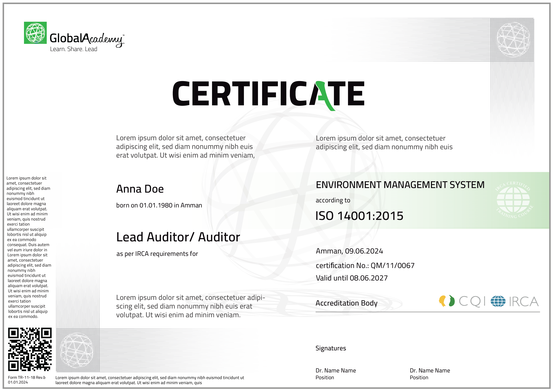Click the green GlobalAcademy globe logo
Screen dimensions: 554x392
click(x=35, y=33)
